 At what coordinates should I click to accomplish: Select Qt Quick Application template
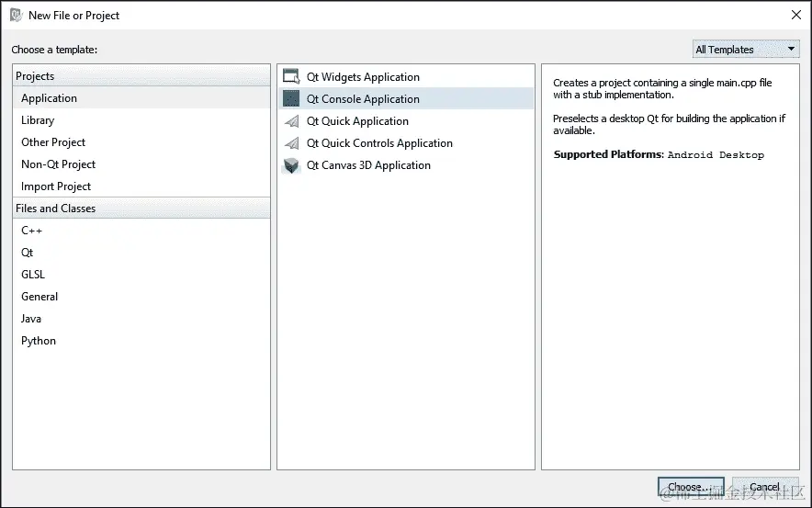(x=406, y=120)
